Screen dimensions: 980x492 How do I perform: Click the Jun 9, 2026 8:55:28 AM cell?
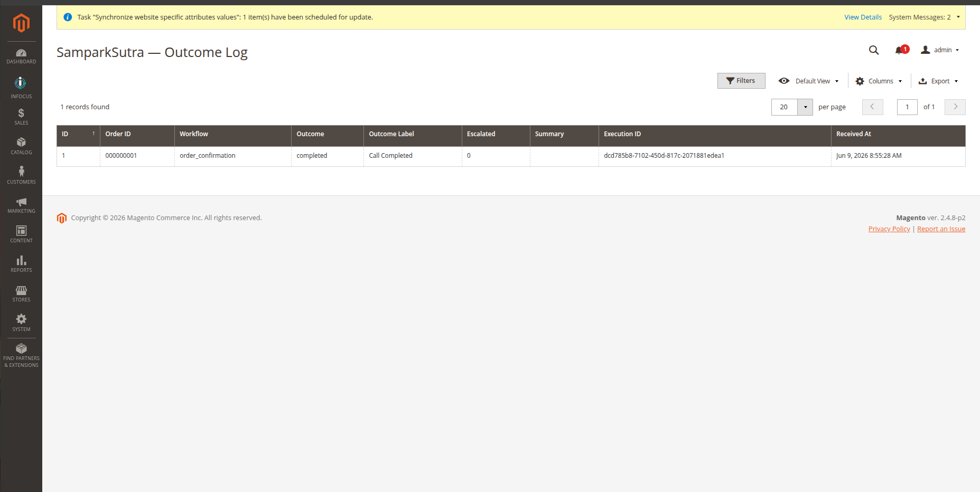(x=898, y=156)
